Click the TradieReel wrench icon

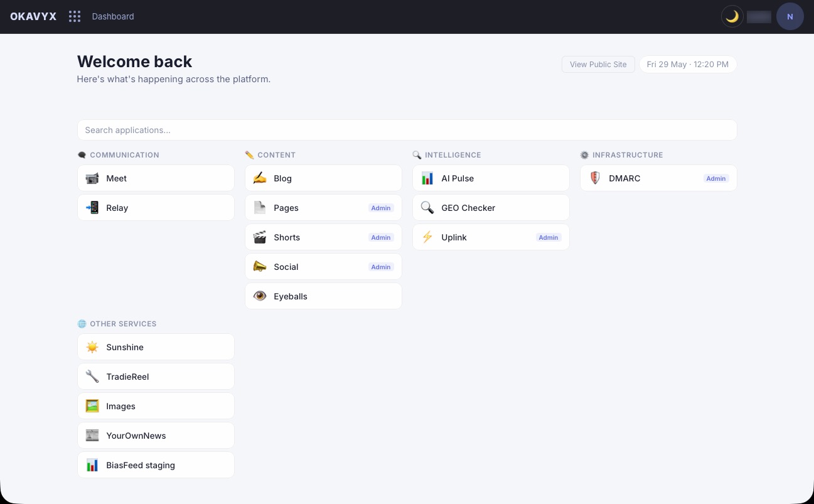click(92, 377)
